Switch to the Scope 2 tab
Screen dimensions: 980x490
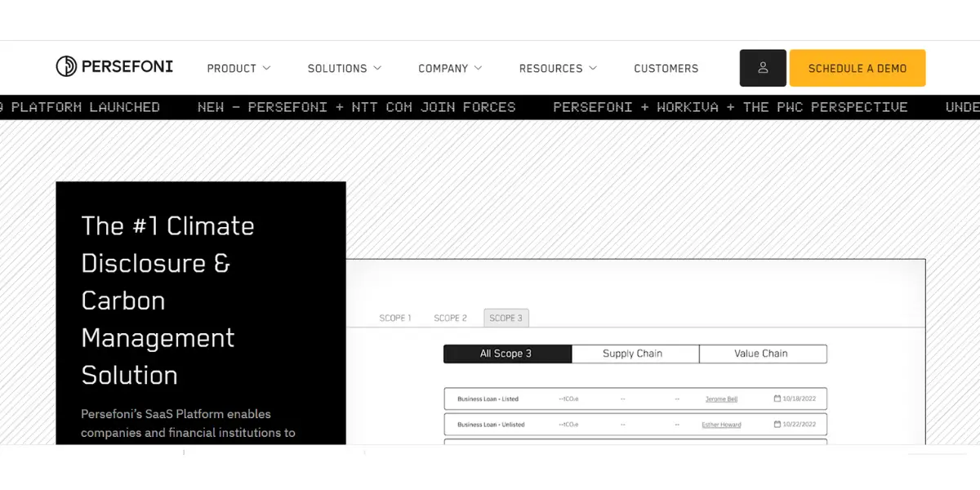(x=451, y=318)
